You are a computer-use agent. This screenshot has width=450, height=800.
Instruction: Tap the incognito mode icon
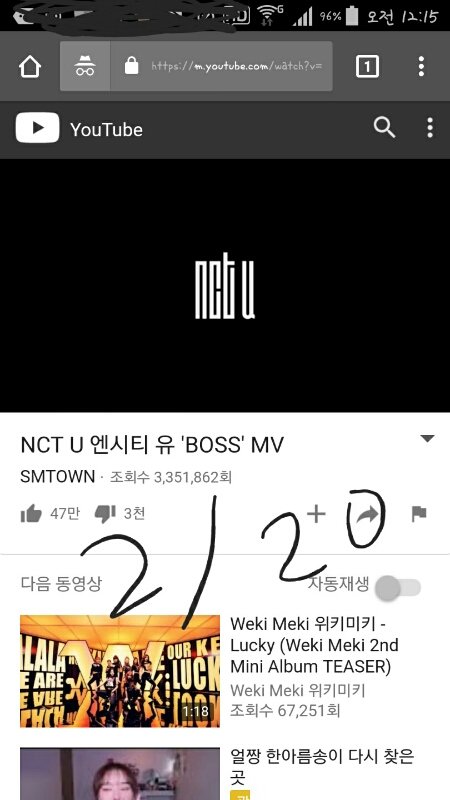(x=85, y=66)
